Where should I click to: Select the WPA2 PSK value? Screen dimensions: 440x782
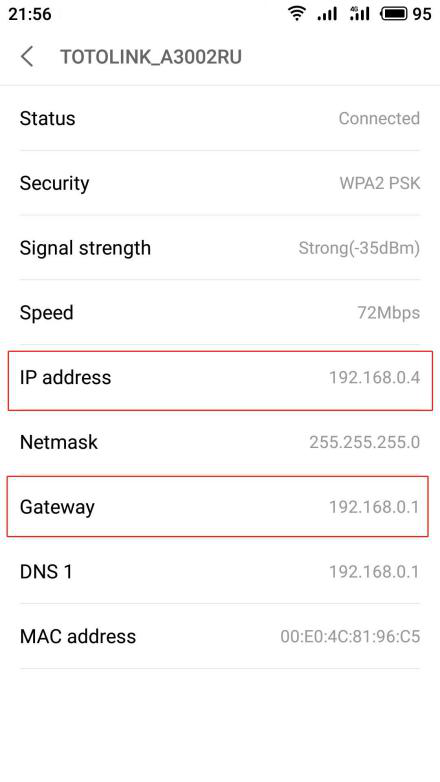click(x=380, y=184)
